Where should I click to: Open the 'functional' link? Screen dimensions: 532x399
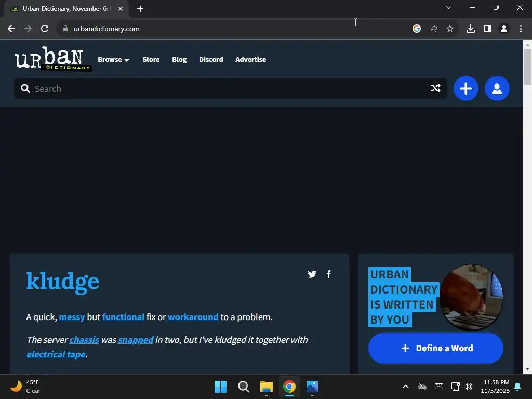coord(123,317)
